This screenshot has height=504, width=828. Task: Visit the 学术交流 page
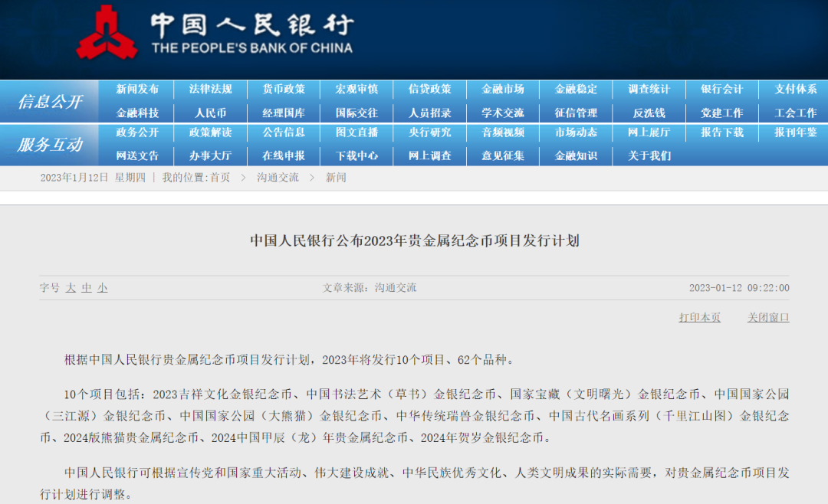[503, 113]
